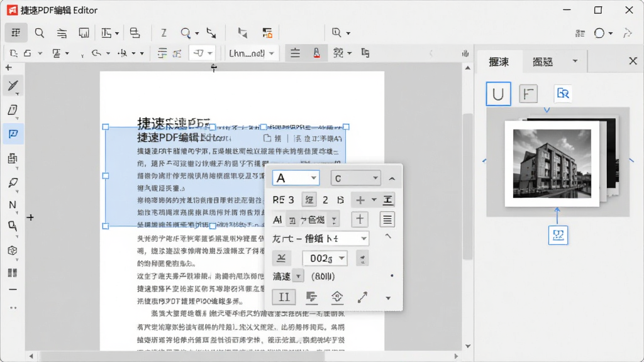Click the U-shaped icon in the right panel

(498, 94)
